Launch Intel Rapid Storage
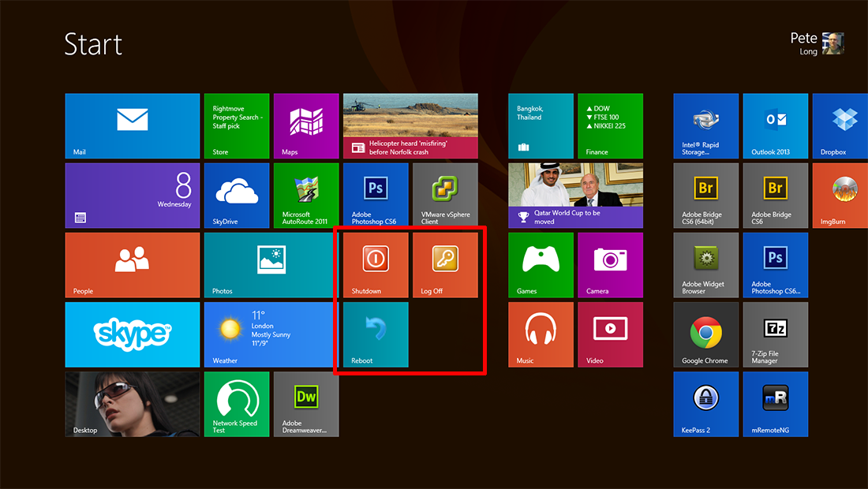The image size is (868, 489). pos(705,126)
